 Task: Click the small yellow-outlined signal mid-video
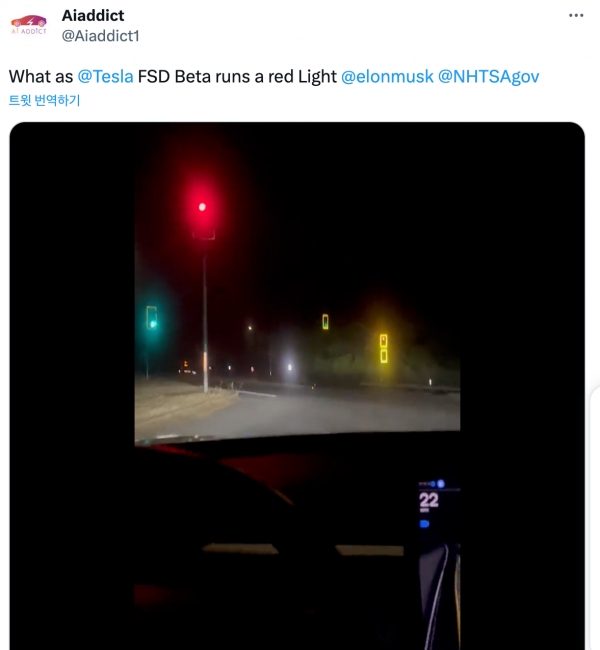(326, 322)
